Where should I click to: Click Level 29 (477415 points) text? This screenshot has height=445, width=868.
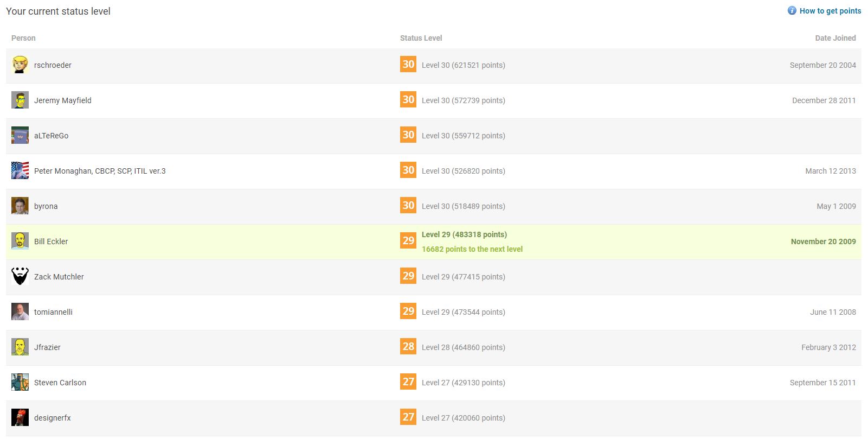pos(464,277)
